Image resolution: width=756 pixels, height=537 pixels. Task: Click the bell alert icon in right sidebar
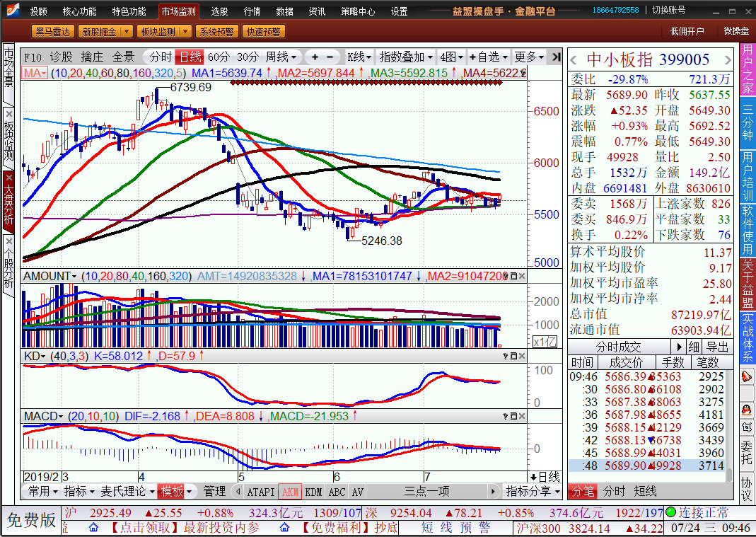[746, 376]
